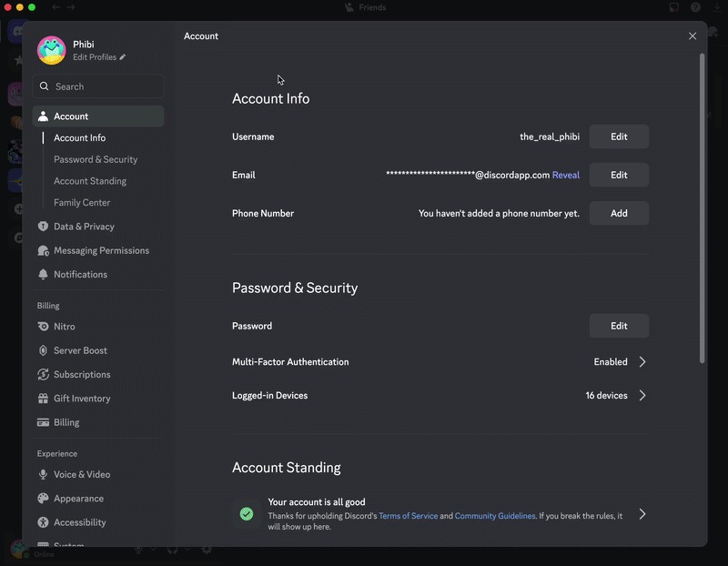
Task: Click the Phibi display name
Action: pyautogui.click(x=84, y=44)
